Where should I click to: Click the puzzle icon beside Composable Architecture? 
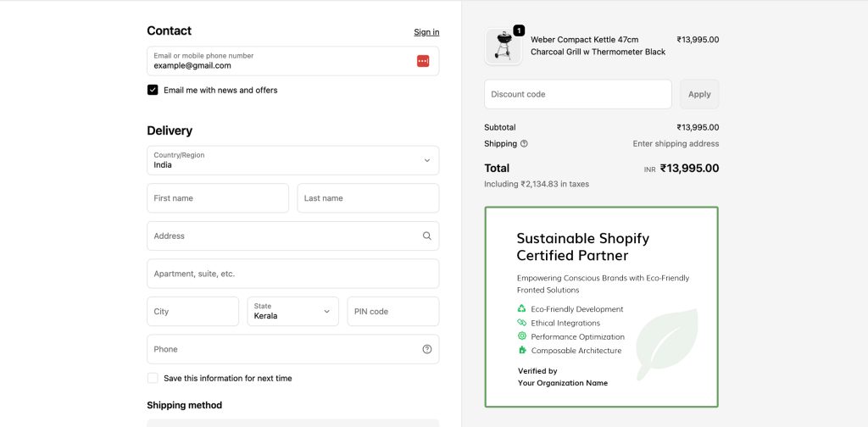tap(521, 350)
